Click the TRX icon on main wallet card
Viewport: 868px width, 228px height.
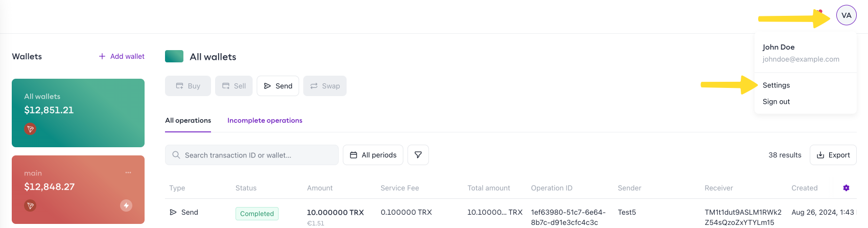pos(30,206)
